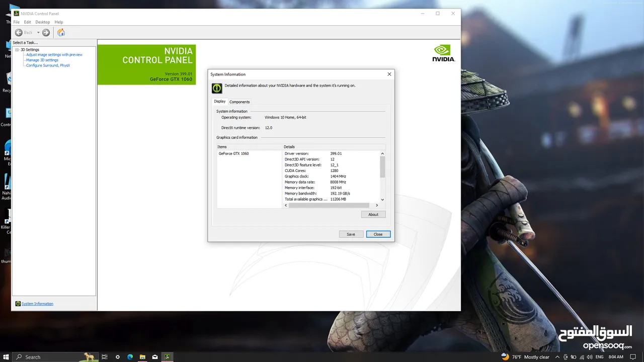
Task: Click the Home icon in toolbar
Action: click(61, 32)
